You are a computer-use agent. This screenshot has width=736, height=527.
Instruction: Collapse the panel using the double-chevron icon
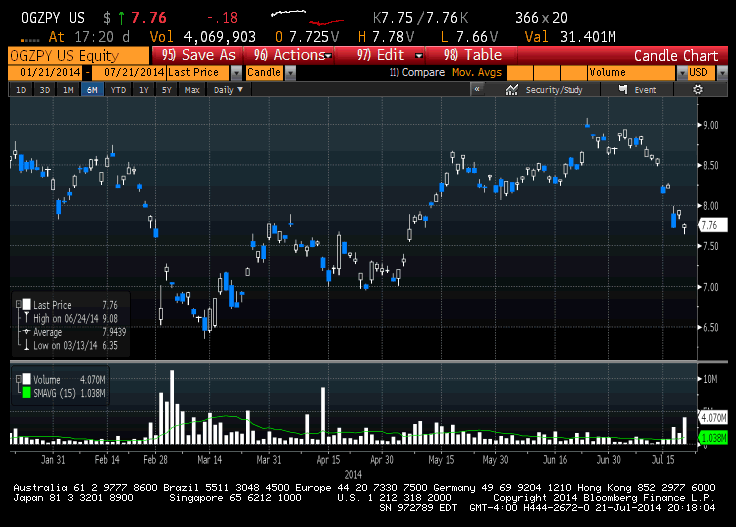[x=477, y=89]
